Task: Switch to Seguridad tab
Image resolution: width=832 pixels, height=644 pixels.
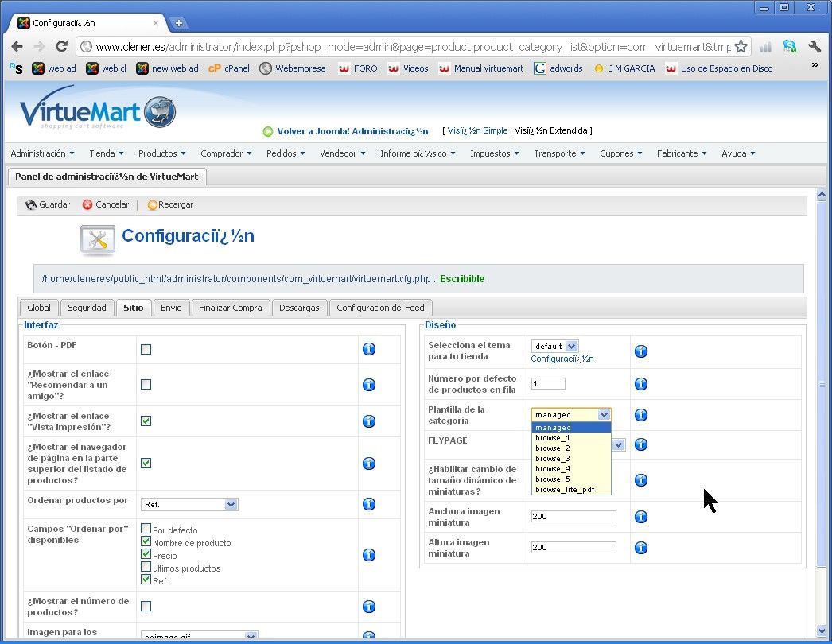Action: pos(87,308)
